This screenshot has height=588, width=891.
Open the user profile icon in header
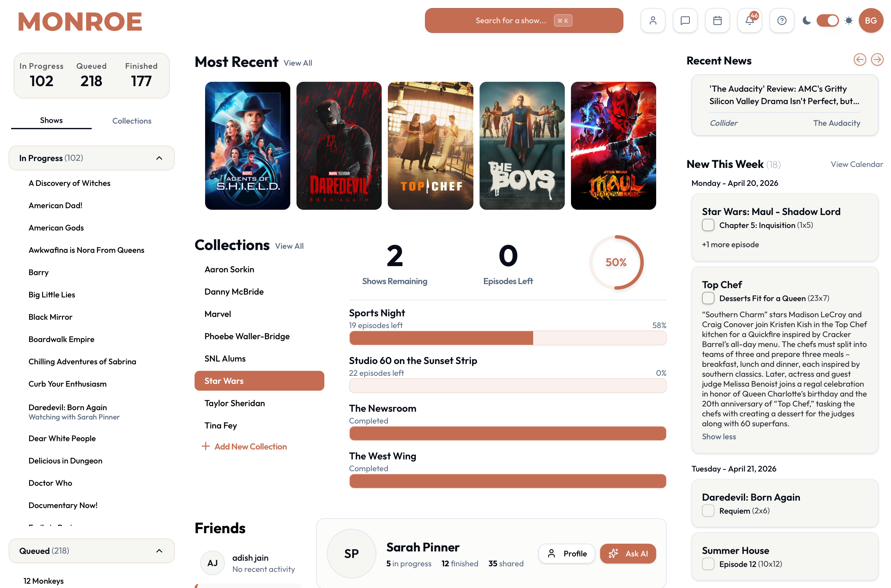click(652, 21)
